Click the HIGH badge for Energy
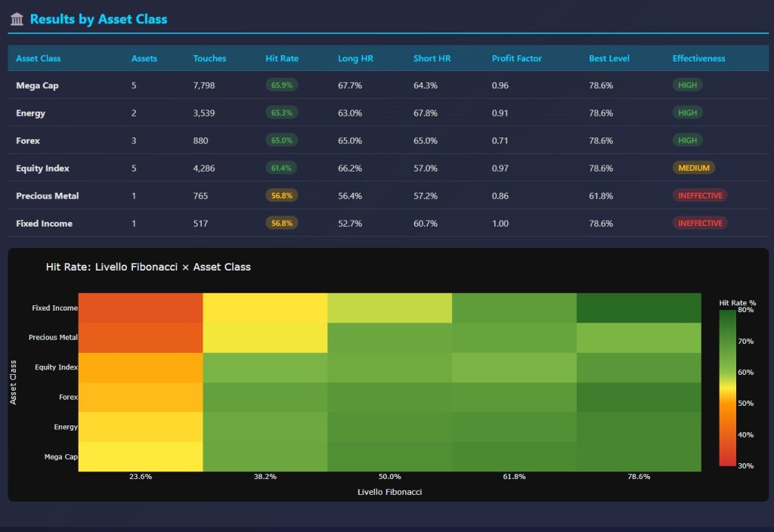The height and width of the screenshot is (532, 774). pyautogui.click(x=687, y=113)
